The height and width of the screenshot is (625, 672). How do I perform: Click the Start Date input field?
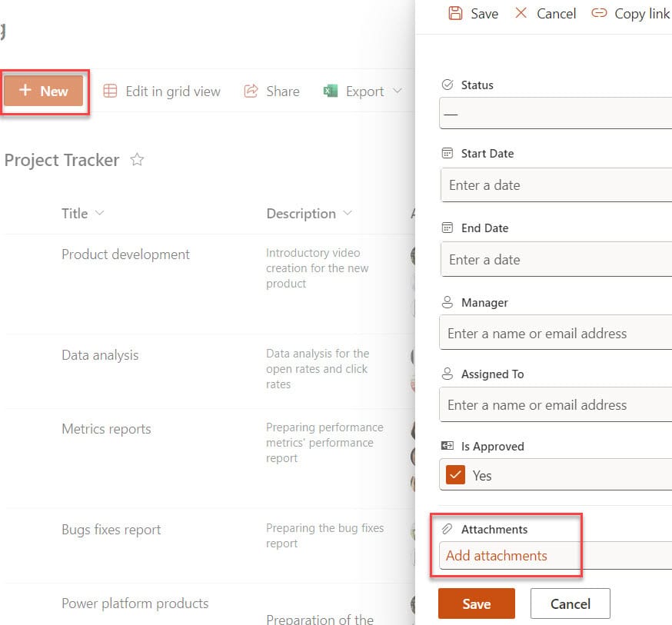(x=557, y=185)
